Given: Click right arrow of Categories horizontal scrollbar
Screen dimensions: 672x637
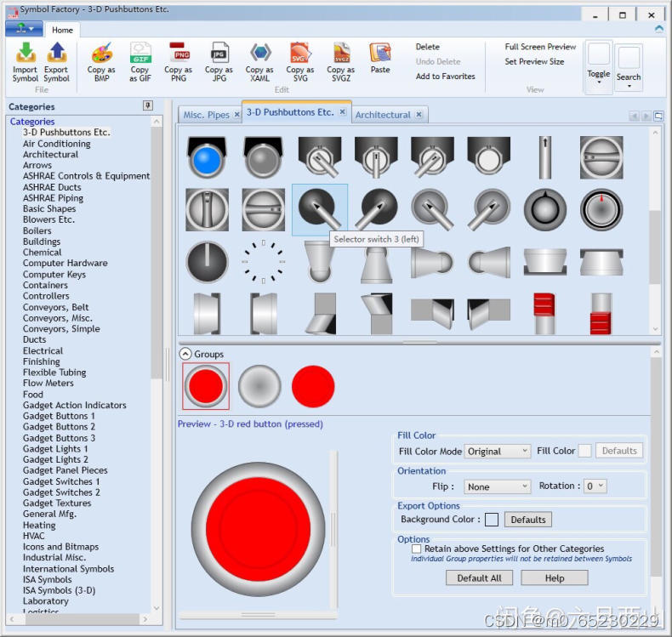Looking at the screenshot, I should point(145,619).
